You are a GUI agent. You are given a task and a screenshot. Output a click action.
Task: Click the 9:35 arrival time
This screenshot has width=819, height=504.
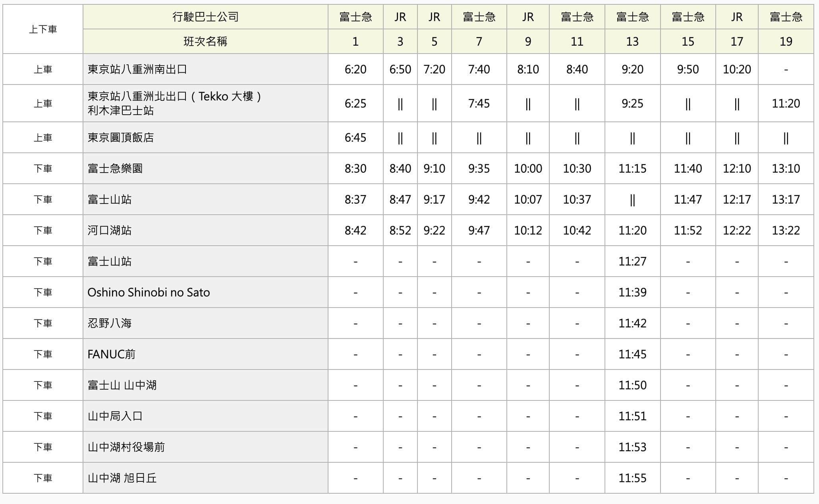(x=479, y=169)
